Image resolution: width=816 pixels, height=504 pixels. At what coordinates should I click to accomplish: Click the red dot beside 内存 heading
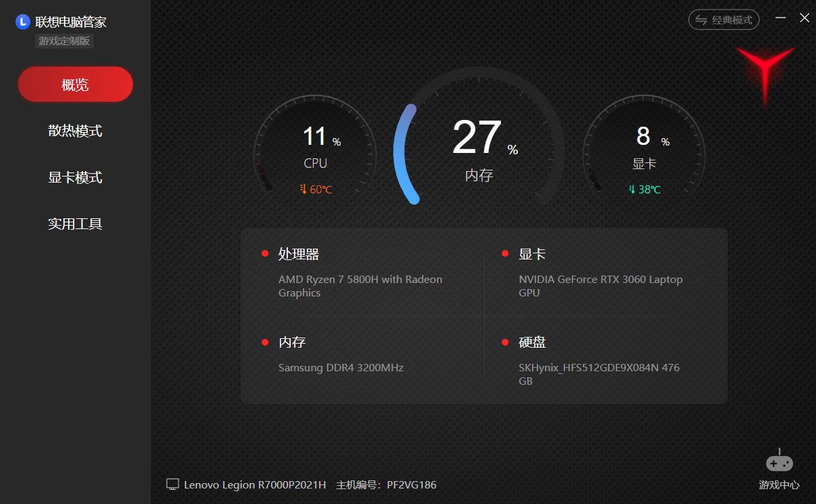[x=265, y=342]
